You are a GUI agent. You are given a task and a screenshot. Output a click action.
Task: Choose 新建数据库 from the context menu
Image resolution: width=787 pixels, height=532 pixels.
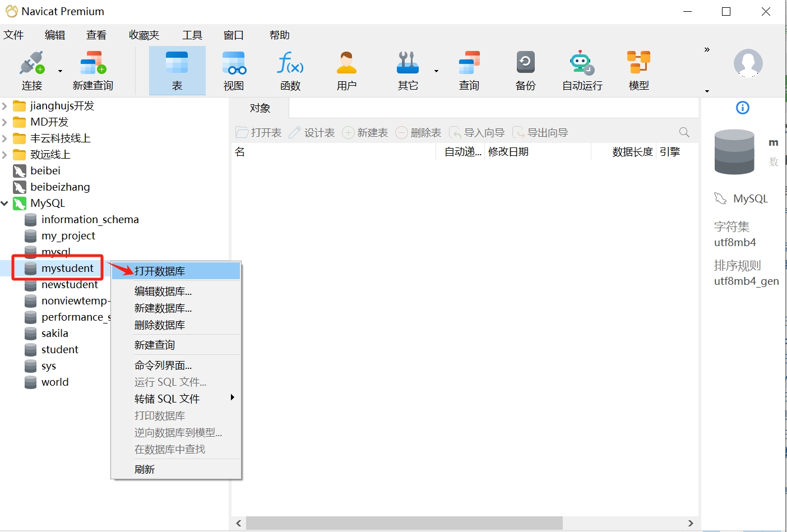coord(163,308)
